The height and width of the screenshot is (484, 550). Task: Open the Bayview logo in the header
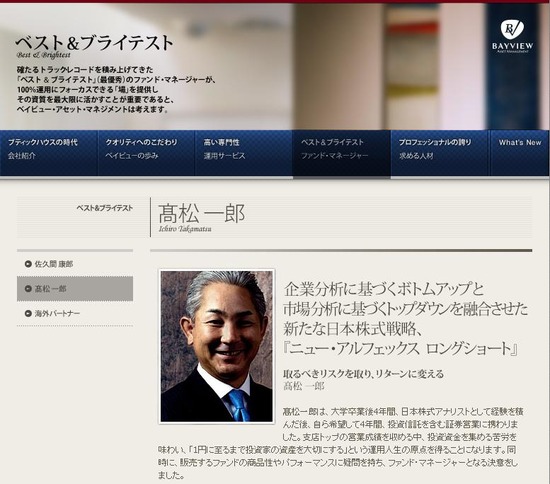(x=512, y=36)
